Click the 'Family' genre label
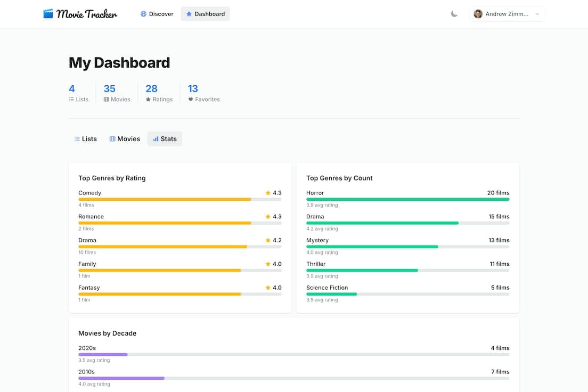Image resolution: width=588 pixels, height=392 pixels. [87, 264]
